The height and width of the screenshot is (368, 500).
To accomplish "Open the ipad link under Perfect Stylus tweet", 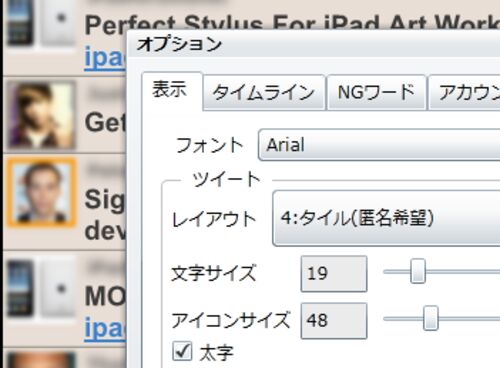I will [105, 57].
